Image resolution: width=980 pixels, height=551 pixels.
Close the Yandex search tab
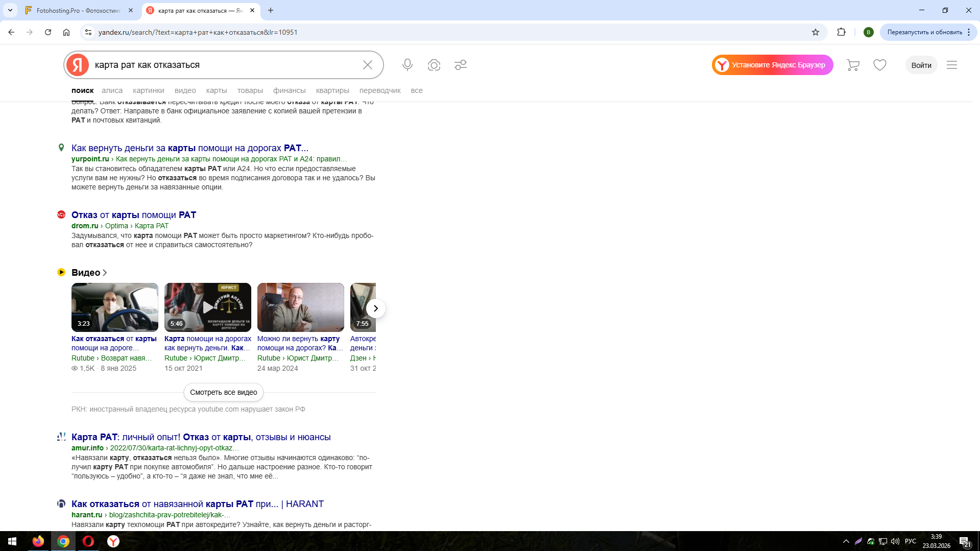[x=252, y=10]
